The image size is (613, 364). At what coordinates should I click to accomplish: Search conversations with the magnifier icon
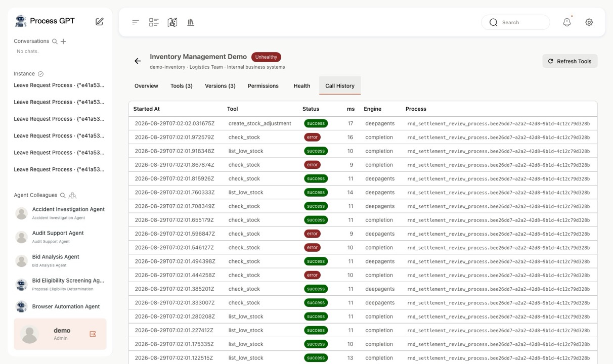[55, 41]
